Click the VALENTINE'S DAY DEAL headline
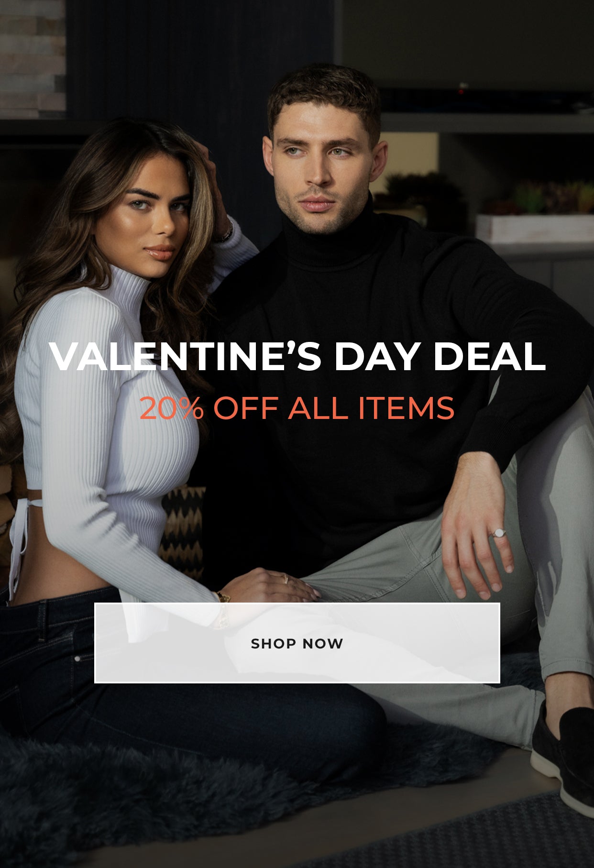The width and height of the screenshot is (594, 868). click(x=297, y=356)
